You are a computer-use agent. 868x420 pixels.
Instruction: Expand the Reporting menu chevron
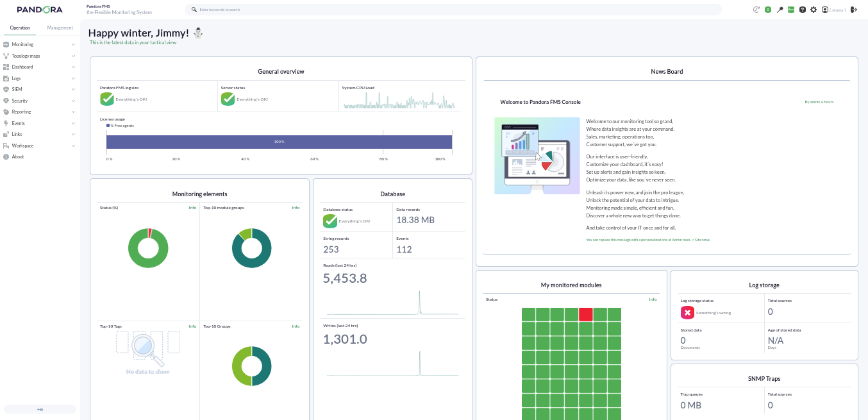point(73,112)
